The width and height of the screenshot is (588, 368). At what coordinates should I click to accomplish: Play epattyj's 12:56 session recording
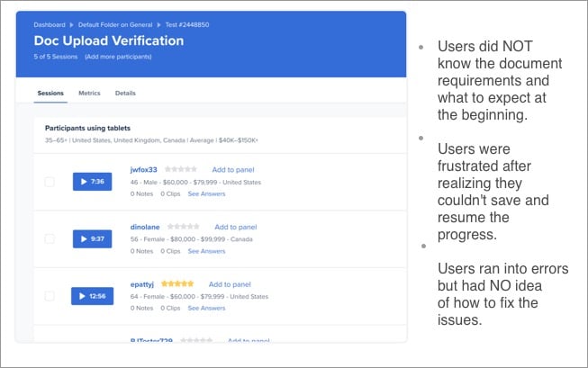(92, 296)
